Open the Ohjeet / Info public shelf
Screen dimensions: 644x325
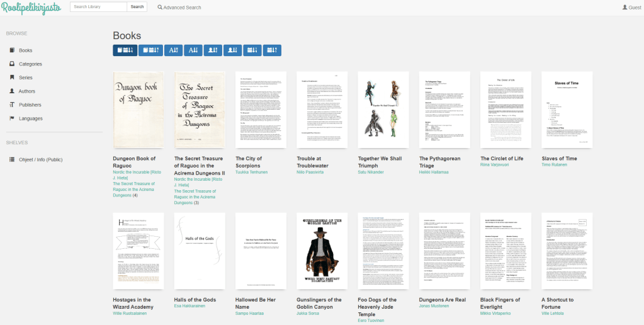(40, 159)
